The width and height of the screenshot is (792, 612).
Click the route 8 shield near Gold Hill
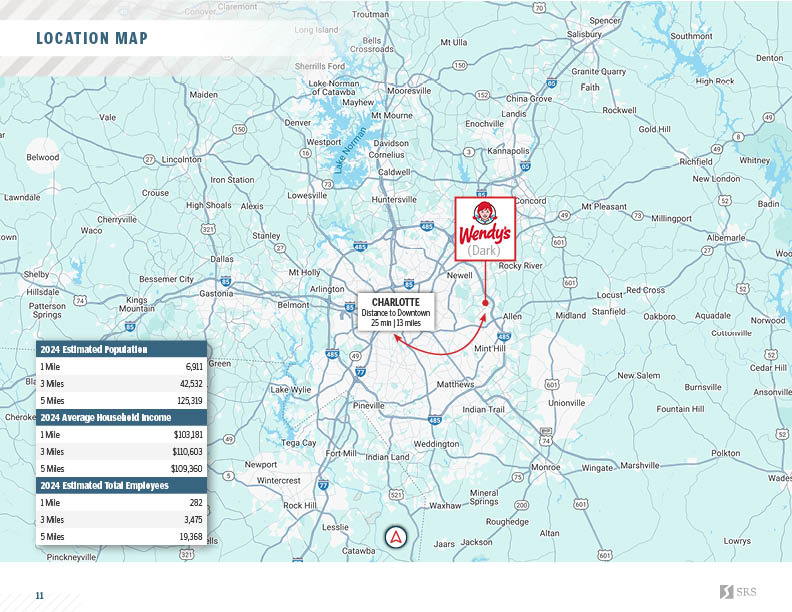pyautogui.click(x=738, y=137)
